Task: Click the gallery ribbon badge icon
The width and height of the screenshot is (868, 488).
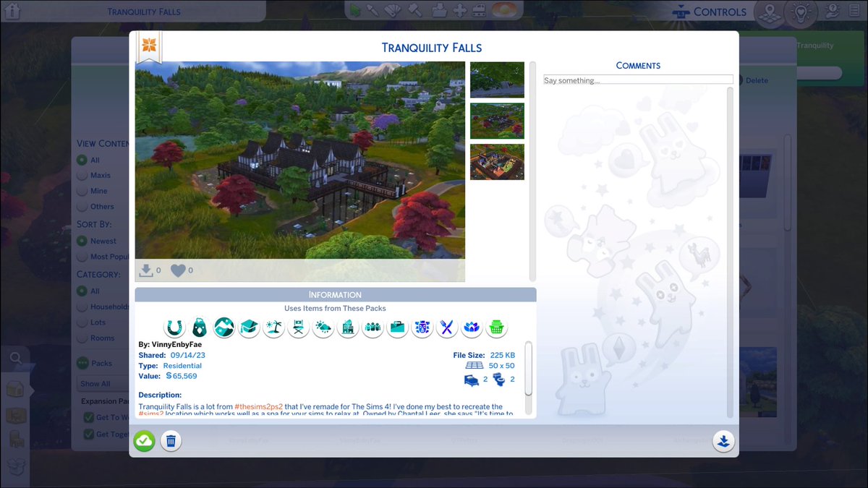Action: [148, 48]
